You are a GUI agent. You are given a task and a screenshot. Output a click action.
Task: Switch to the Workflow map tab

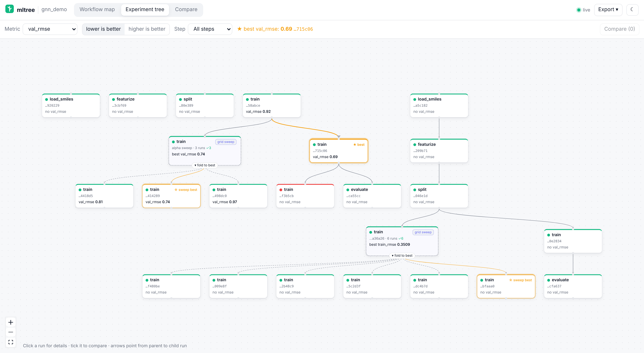tap(97, 10)
